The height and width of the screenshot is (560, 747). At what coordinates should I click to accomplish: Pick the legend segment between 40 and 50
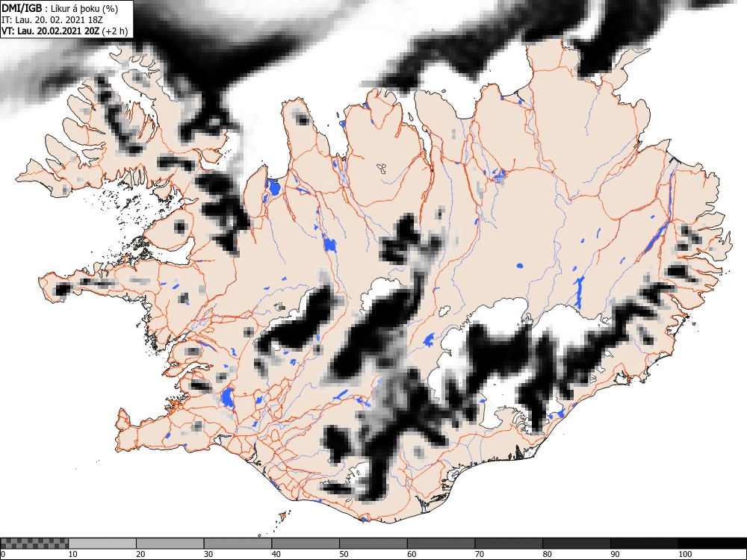pos(306,544)
